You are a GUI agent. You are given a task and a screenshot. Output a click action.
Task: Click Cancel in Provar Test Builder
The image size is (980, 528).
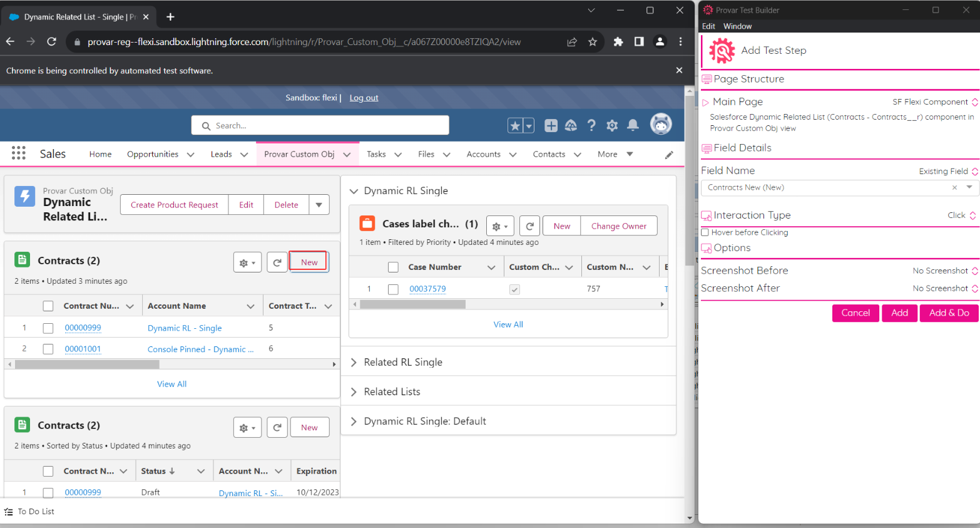click(855, 313)
